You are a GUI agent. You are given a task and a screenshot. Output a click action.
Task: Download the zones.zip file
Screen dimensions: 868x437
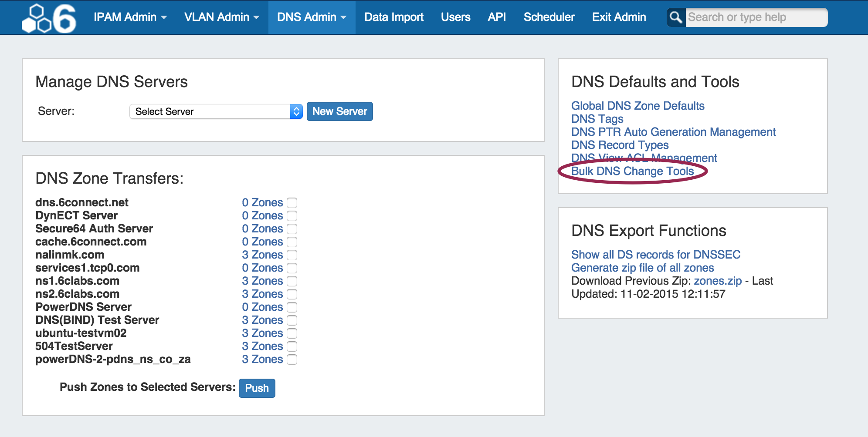(x=717, y=281)
